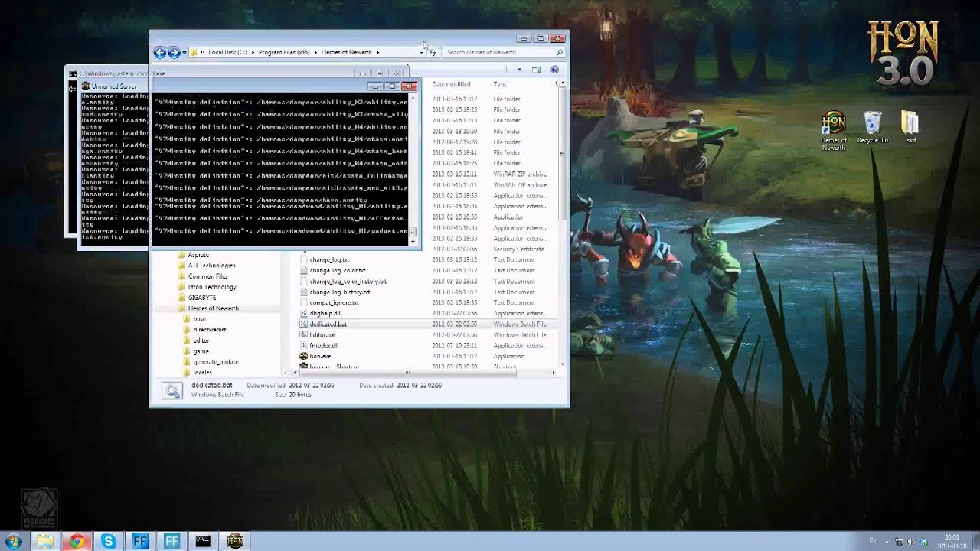Open the recent pages dropdown beside Forward

pyautogui.click(x=185, y=53)
